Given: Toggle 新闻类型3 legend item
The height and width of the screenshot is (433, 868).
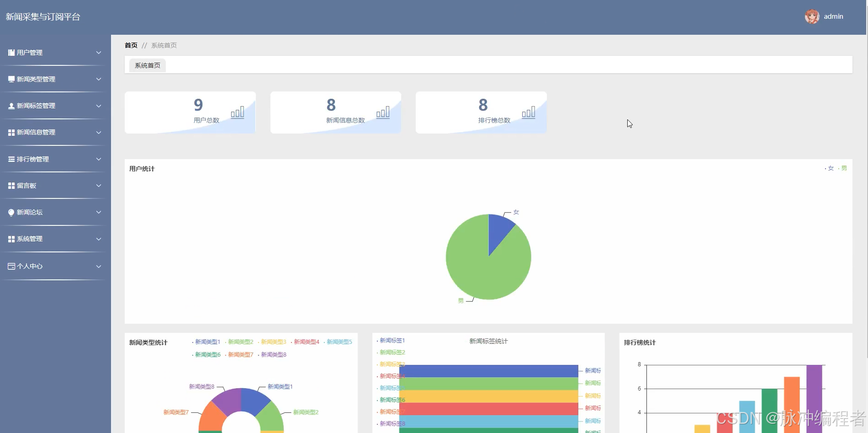Looking at the screenshot, I should [272, 342].
